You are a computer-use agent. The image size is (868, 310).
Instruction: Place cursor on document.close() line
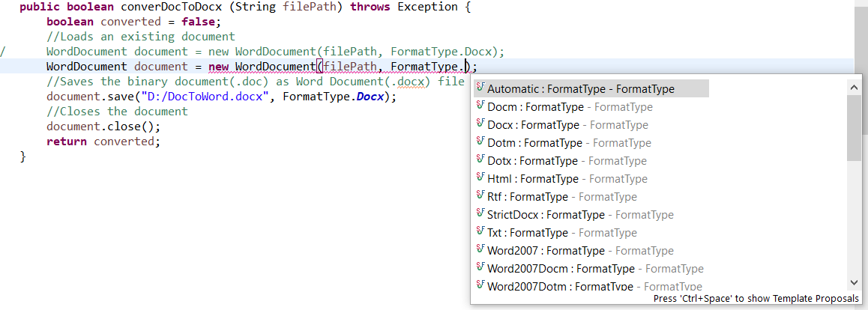pos(103,127)
